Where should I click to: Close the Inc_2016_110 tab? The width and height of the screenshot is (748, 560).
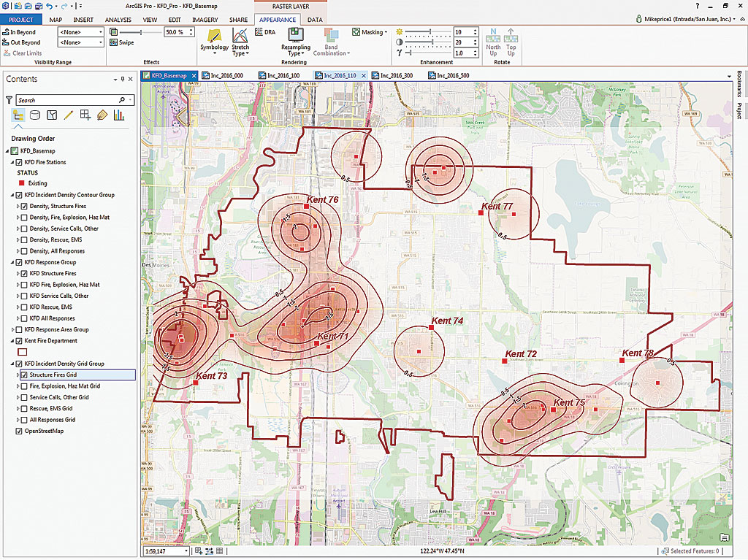click(364, 75)
